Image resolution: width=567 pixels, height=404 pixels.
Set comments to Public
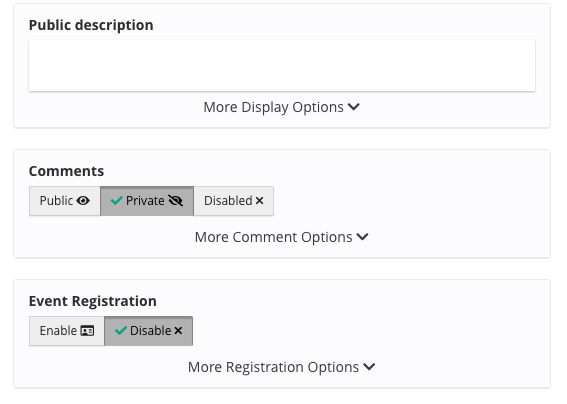pyautogui.click(x=65, y=201)
